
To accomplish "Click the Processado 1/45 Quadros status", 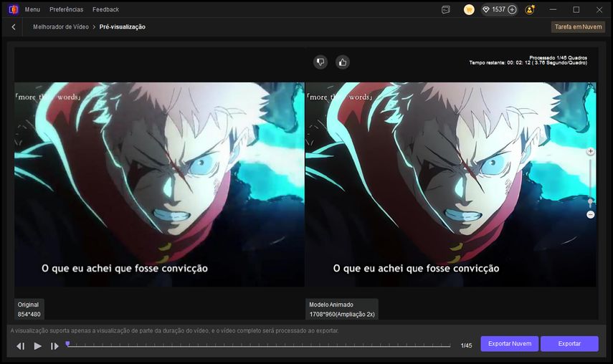I will [558, 58].
